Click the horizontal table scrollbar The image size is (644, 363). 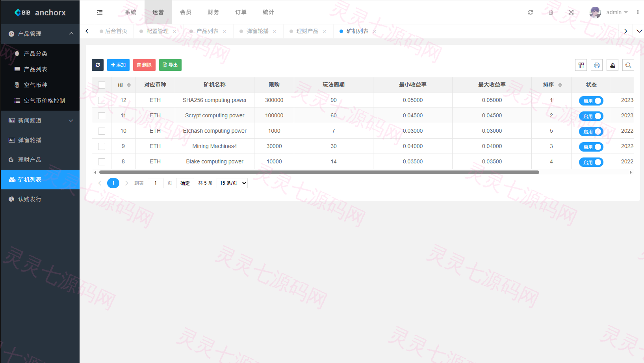(319, 172)
